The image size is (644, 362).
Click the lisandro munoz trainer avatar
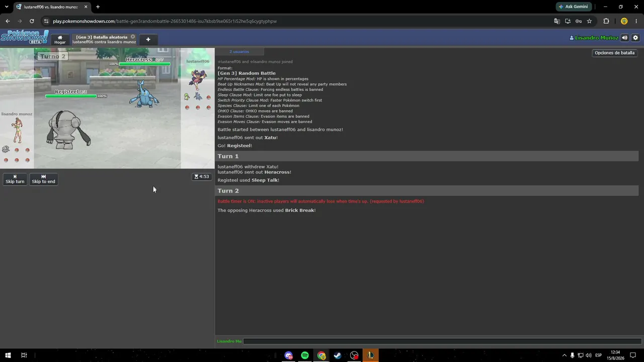point(17,131)
